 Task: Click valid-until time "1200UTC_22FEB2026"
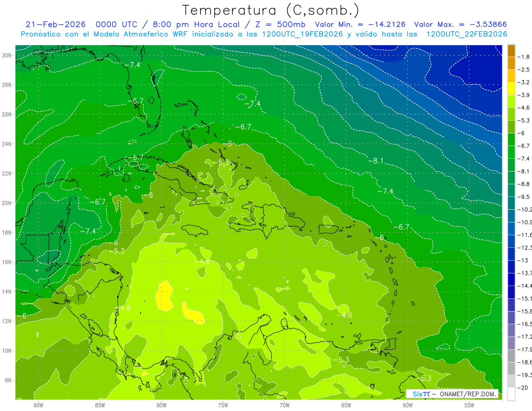466,34
